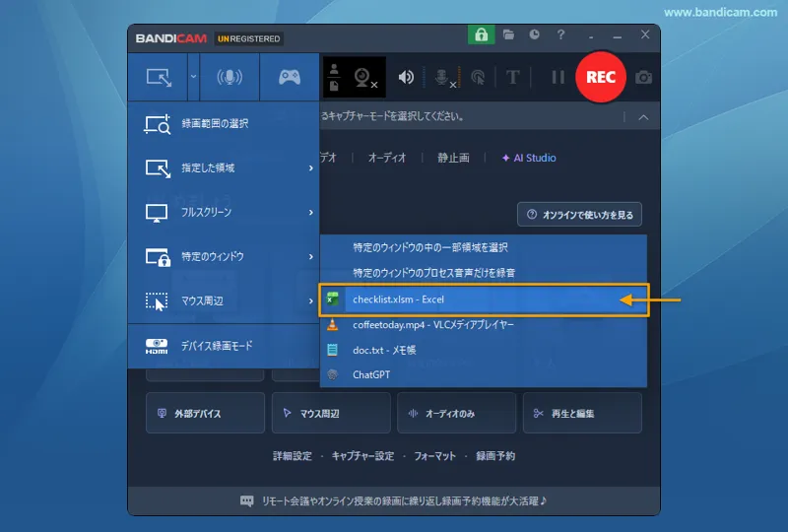The image size is (788, 532).
Task: Open the フルスクリーン submenu
Action: click(x=224, y=212)
